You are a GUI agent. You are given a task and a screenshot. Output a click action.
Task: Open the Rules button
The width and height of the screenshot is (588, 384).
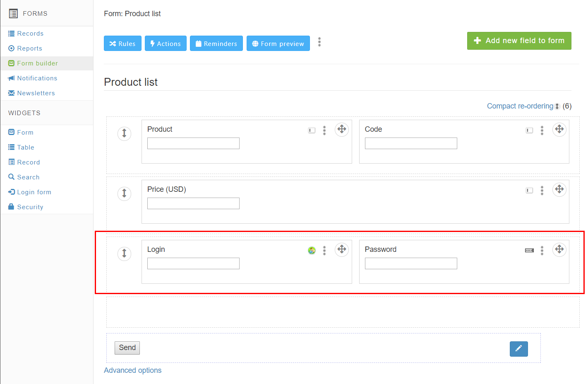click(x=122, y=43)
